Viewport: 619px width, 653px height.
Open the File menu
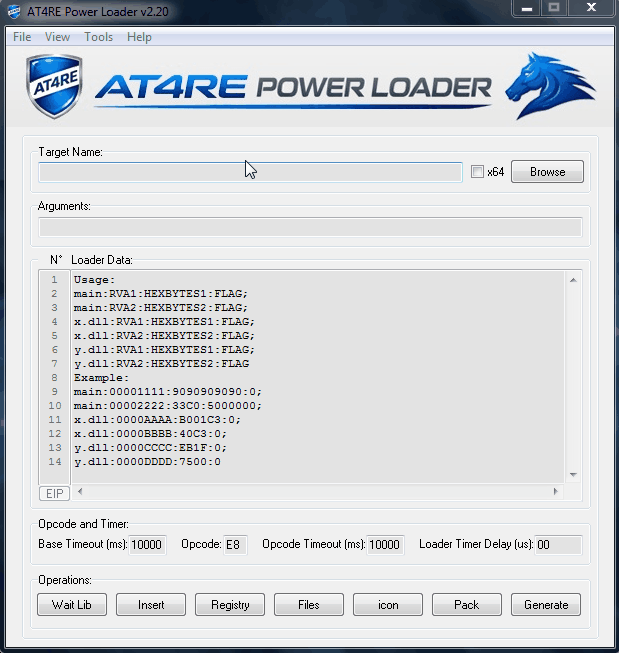coord(22,37)
